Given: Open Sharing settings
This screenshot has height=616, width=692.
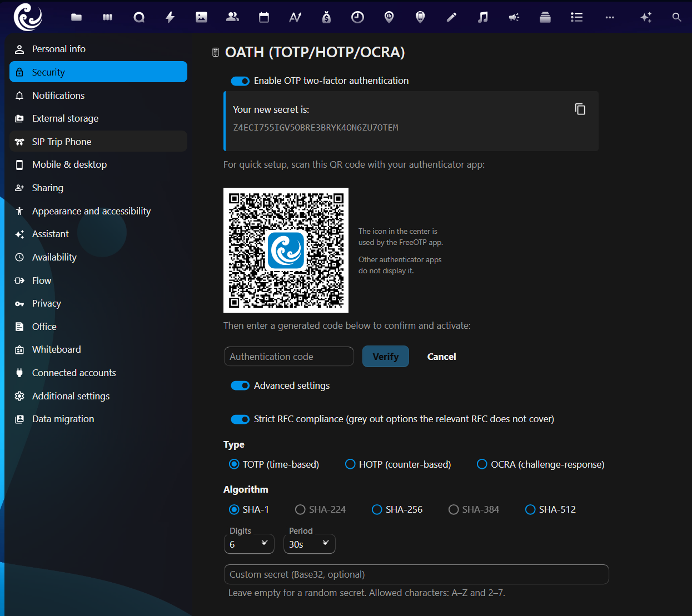Looking at the screenshot, I should coord(98,188).
